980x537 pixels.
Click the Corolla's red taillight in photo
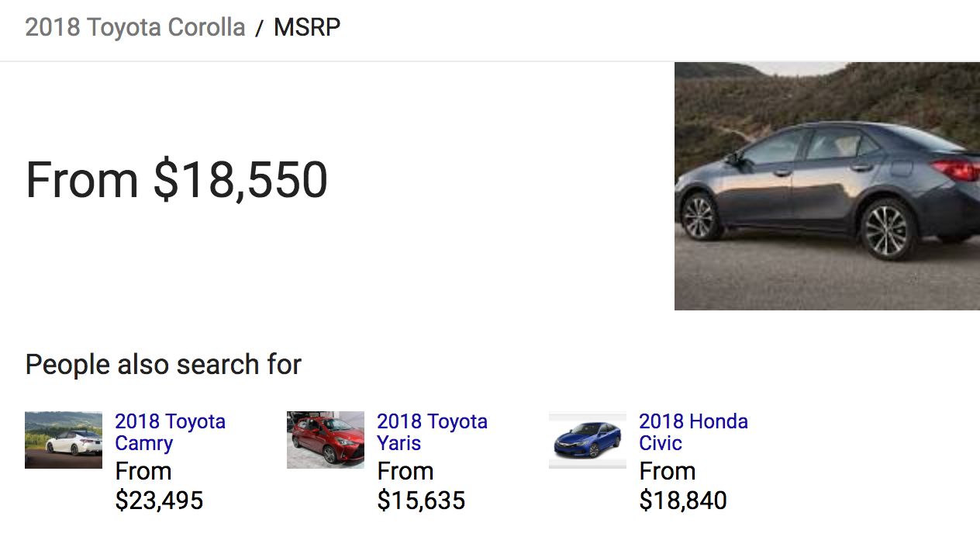click(955, 168)
